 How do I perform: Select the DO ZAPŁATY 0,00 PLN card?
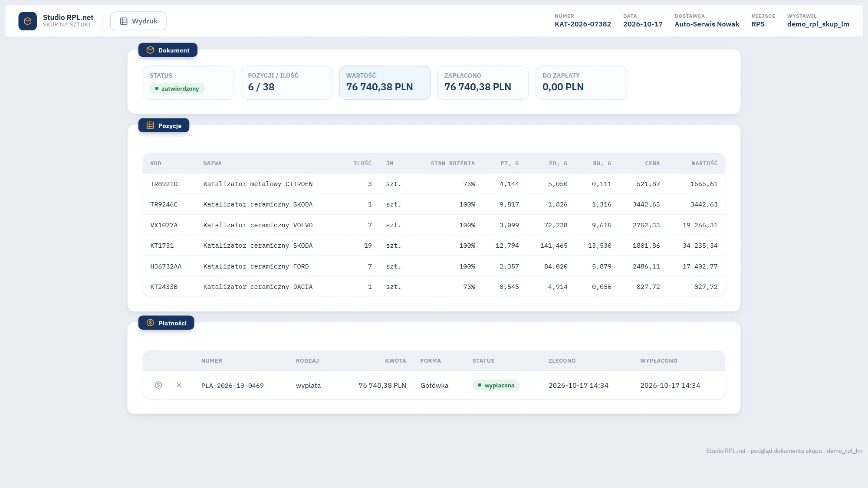(x=581, y=82)
